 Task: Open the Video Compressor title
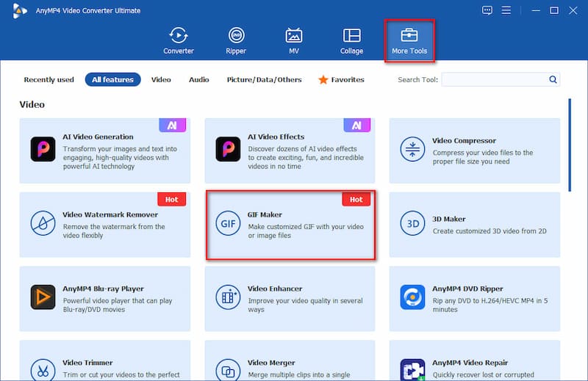(464, 140)
